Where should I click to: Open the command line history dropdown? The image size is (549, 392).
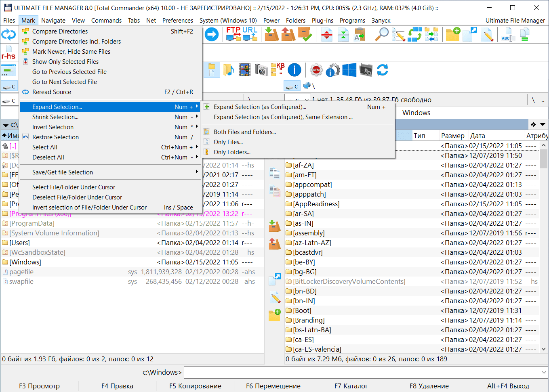(544, 372)
